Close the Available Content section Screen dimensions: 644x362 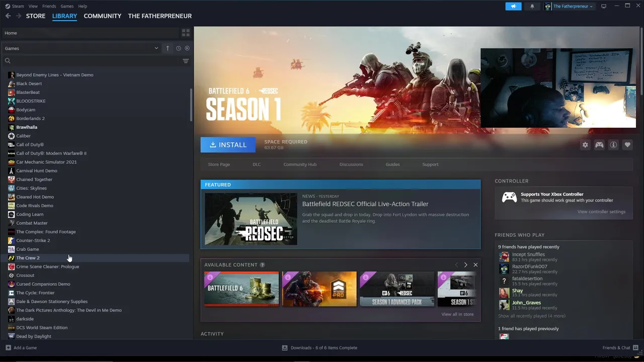(475, 265)
